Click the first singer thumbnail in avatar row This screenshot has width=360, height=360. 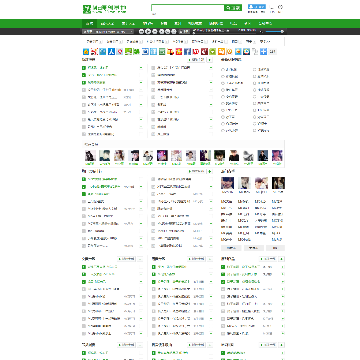[90, 156]
